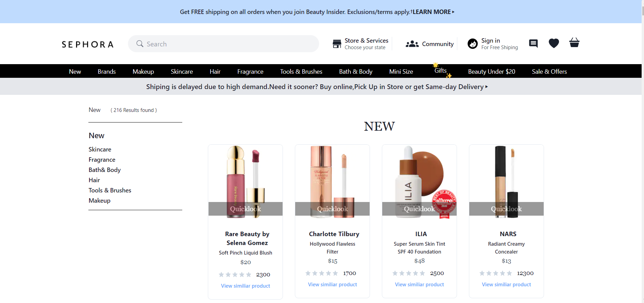The image size is (644, 303).
Task: Click the New breadcrumb link
Action: [x=95, y=110]
